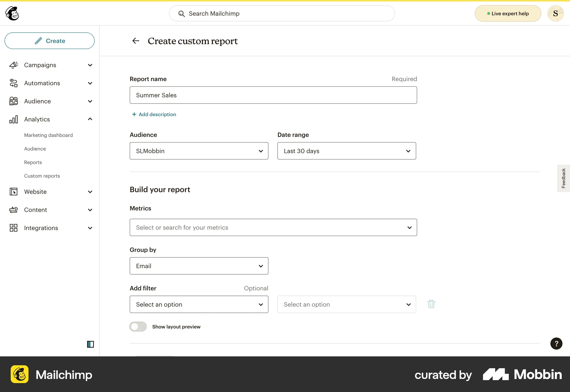Click the Content icon in sidebar

pyautogui.click(x=14, y=210)
